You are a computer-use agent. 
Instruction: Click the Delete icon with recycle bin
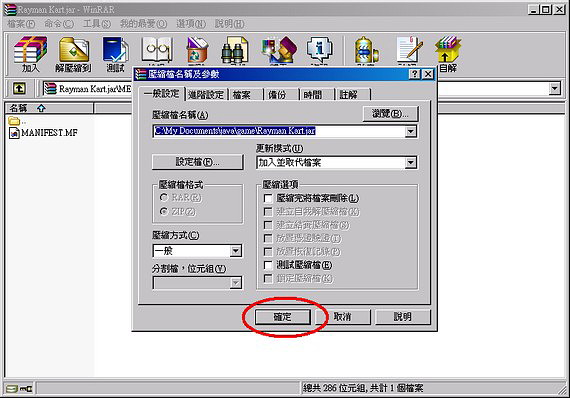tap(197, 50)
